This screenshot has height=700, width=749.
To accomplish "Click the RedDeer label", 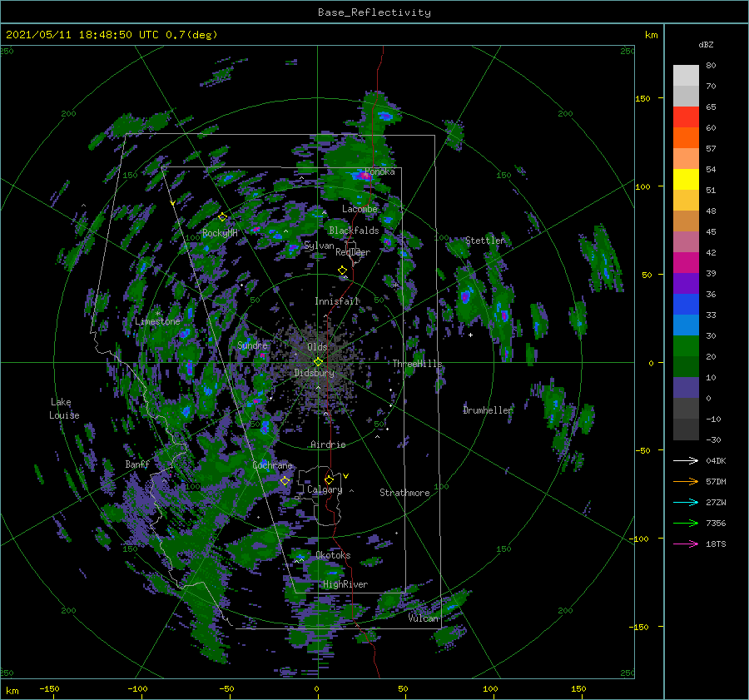I will pos(353,252).
